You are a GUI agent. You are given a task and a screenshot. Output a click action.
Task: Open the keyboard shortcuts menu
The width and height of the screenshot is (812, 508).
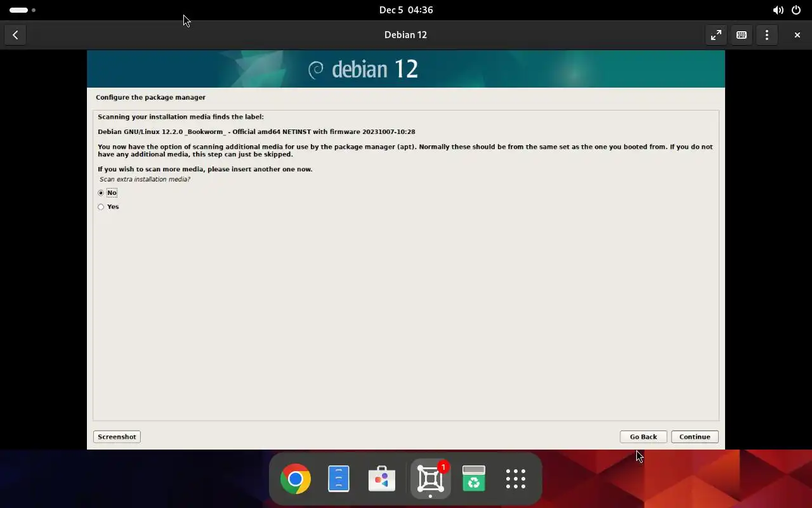(x=741, y=35)
